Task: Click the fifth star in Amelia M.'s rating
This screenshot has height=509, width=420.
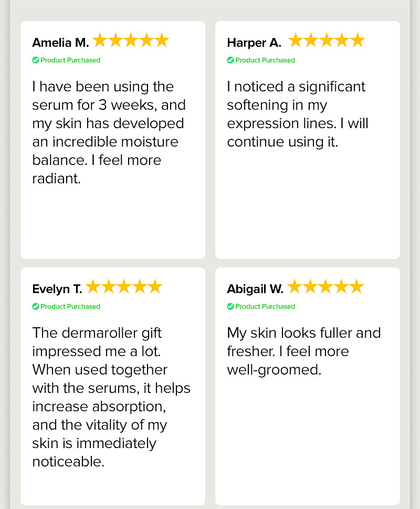Action: [162, 40]
